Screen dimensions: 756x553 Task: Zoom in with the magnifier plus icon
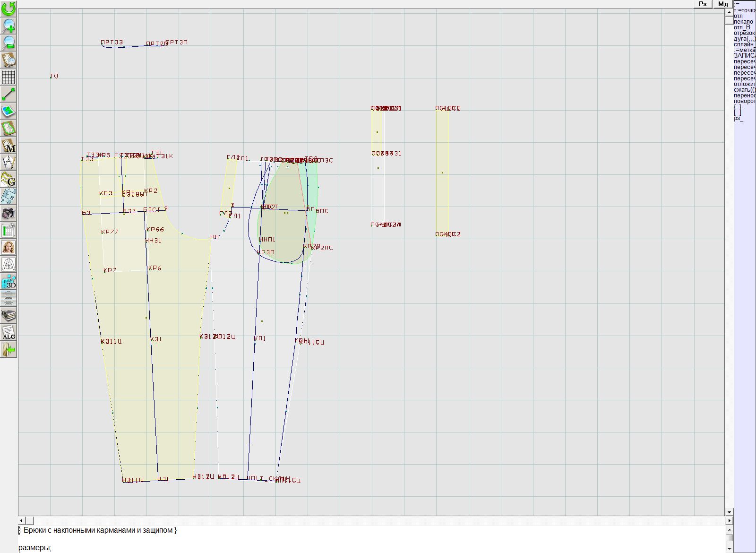(x=9, y=26)
